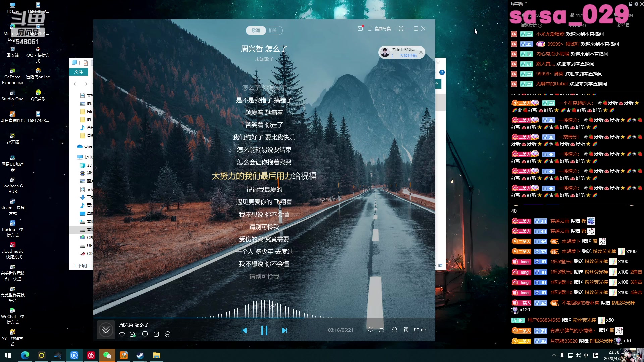The width and height of the screenshot is (644, 362).
Task: Open Studio One 5 desktop icon
Action: 13,98
